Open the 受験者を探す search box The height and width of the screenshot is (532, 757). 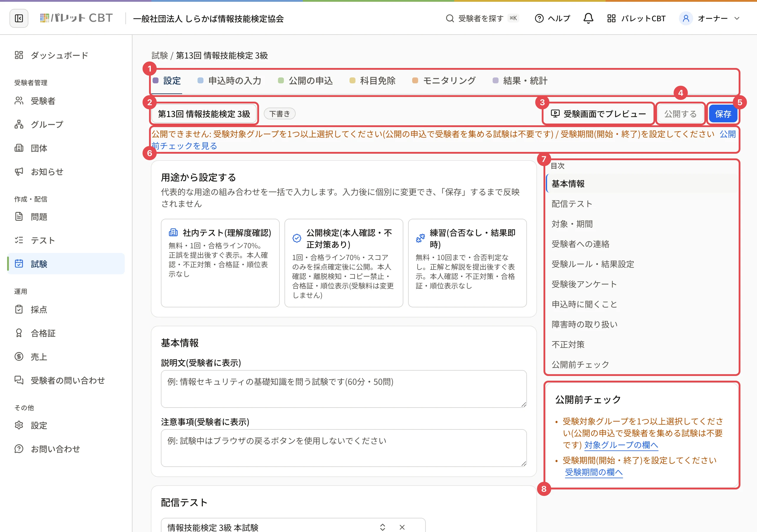pyautogui.click(x=482, y=18)
